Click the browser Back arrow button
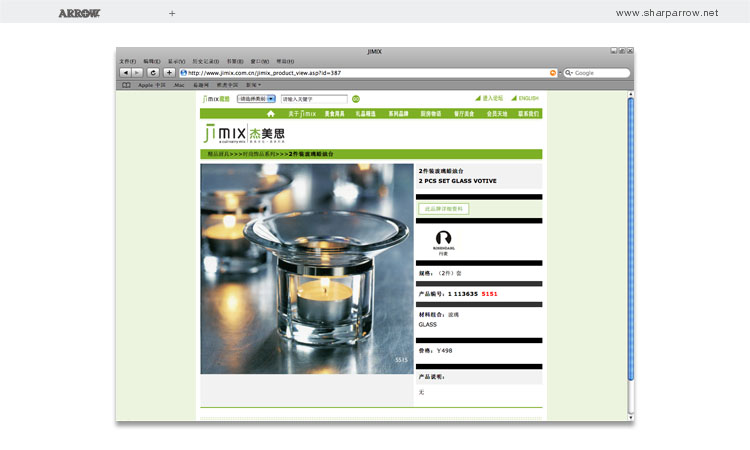Viewport: 750px width, 450px height. click(125, 73)
